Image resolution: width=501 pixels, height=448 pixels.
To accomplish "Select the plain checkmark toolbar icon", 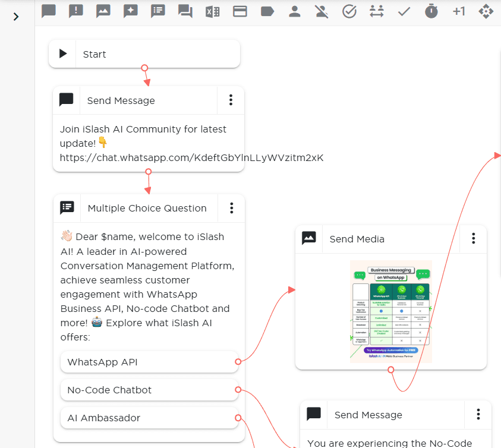I will 404,12.
